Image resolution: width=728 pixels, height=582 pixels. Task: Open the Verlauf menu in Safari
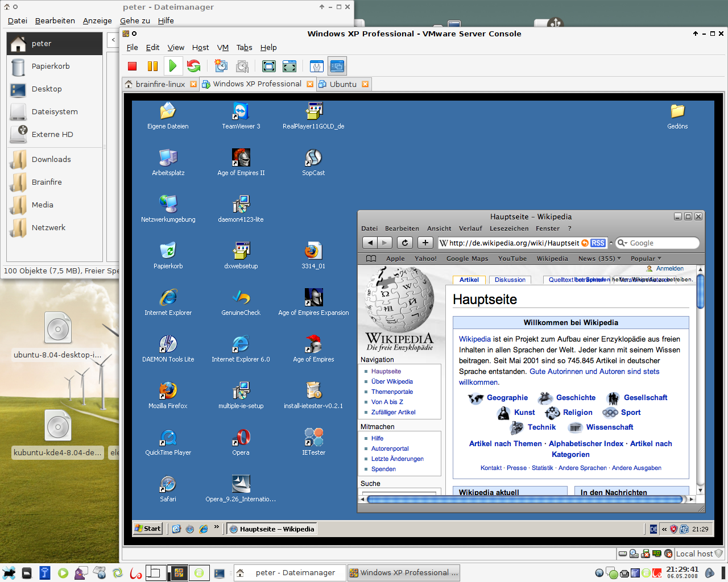click(x=470, y=228)
